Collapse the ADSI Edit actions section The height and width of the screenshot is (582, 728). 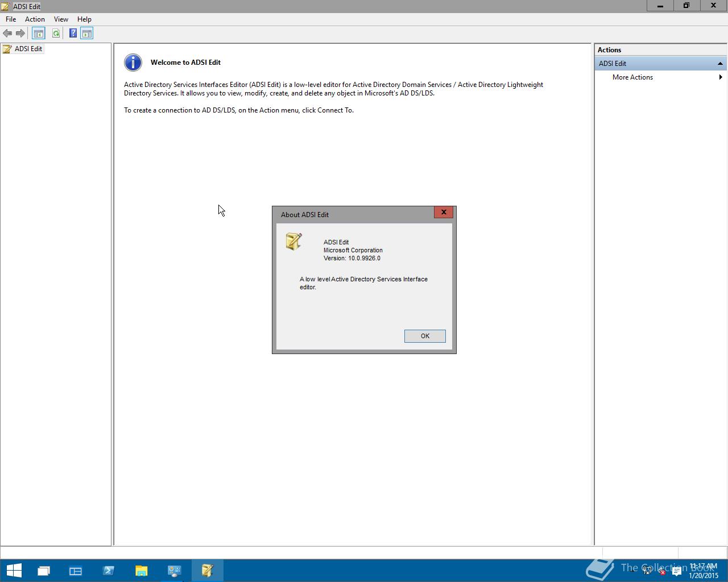(720, 64)
